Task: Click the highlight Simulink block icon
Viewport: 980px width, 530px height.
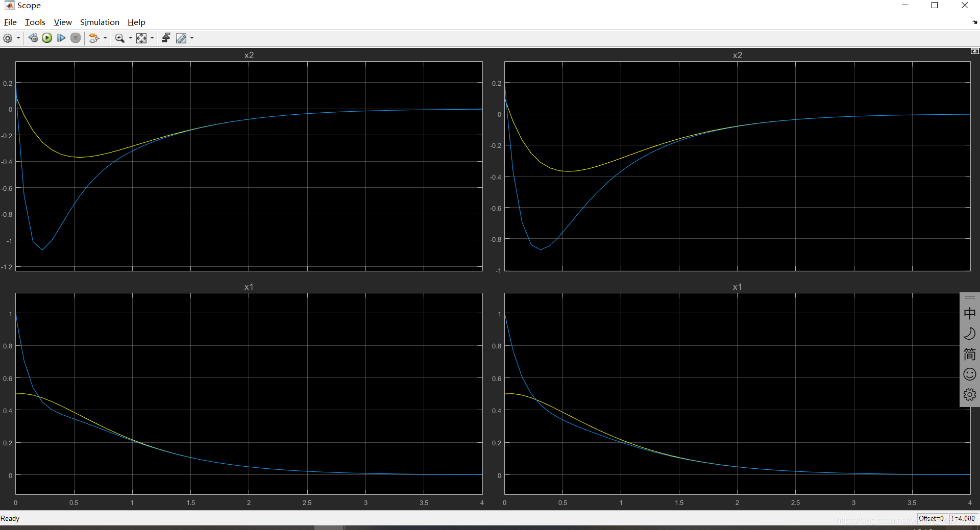Action: coord(94,38)
